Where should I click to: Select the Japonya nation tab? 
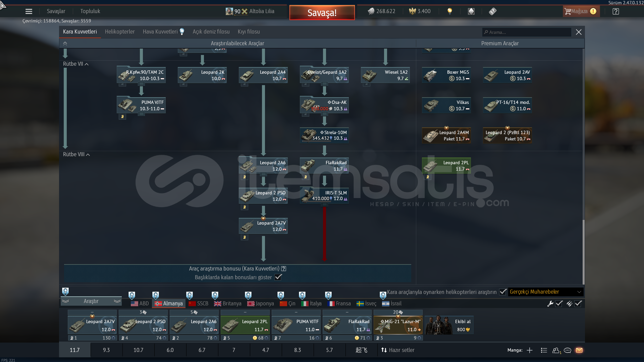[x=260, y=304]
